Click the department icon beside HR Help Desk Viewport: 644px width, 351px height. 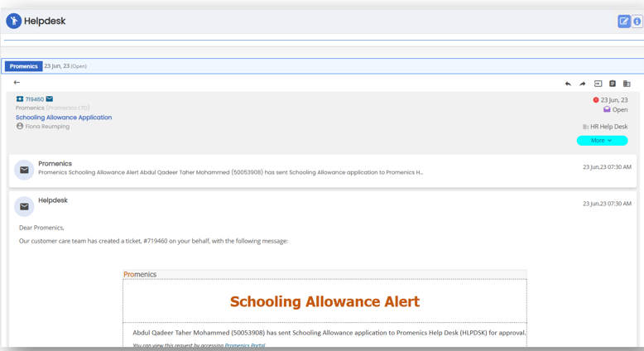[585, 127]
